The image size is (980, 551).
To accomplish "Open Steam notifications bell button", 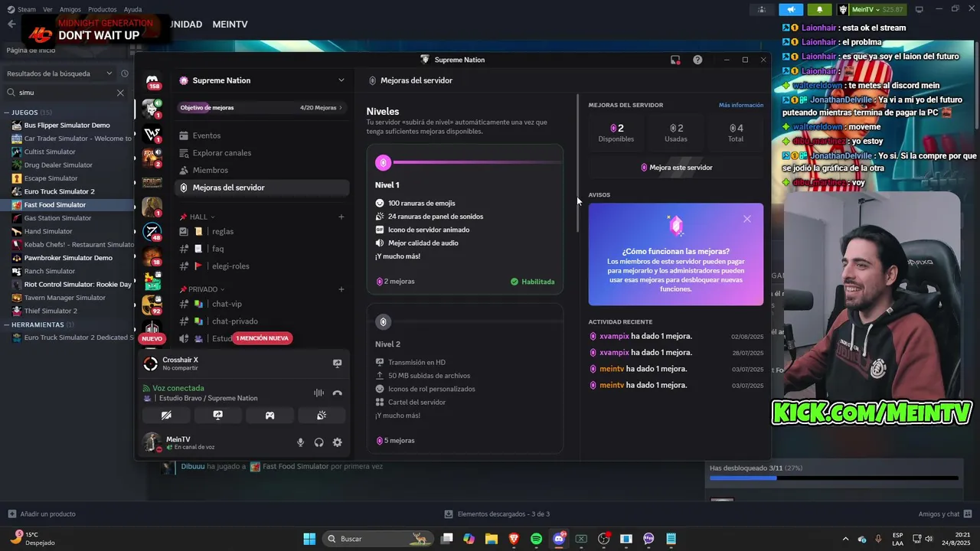I will (819, 9).
